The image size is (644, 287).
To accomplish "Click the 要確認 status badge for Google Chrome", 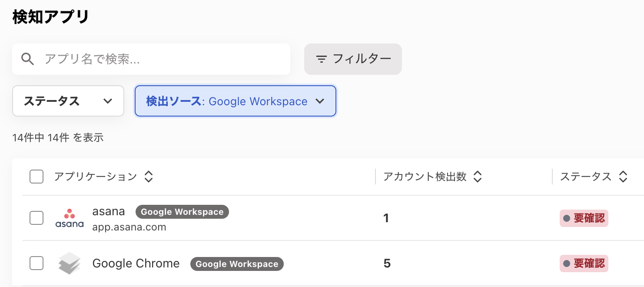I will tap(584, 264).
